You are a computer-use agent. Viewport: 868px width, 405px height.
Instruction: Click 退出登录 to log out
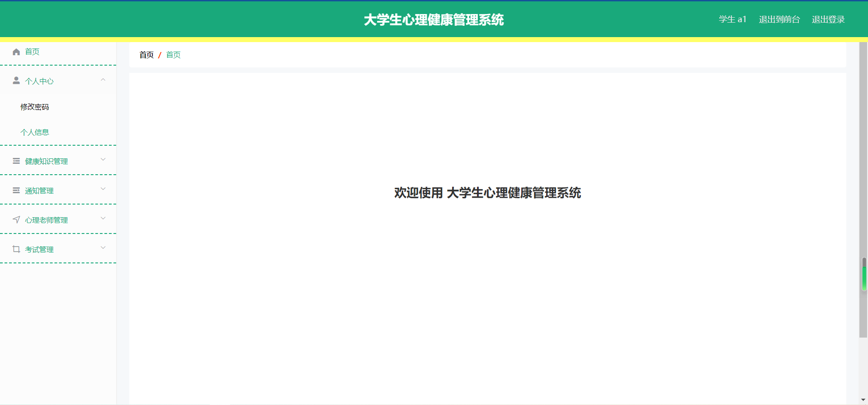pos(828,19)
